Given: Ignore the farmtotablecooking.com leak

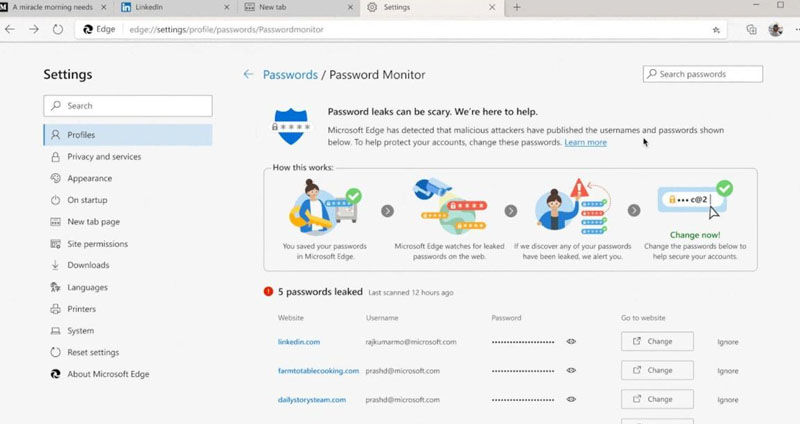Looking at the screenshot, I should [x=727, y=370].
